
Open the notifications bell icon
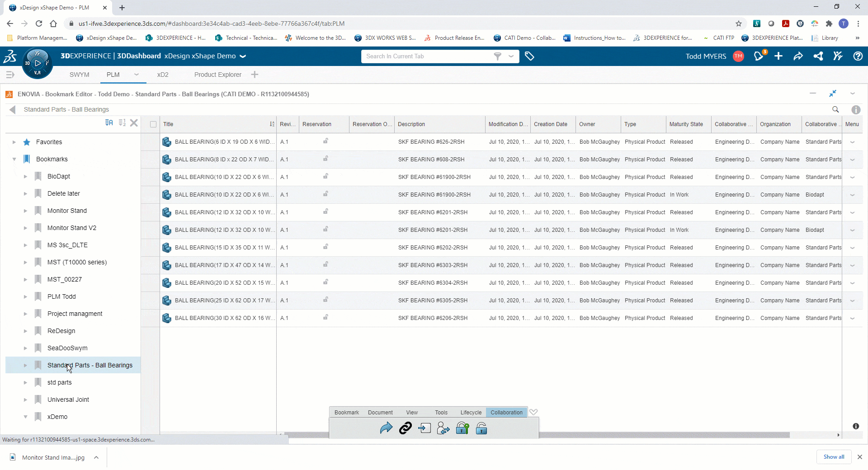coord(759,56)
